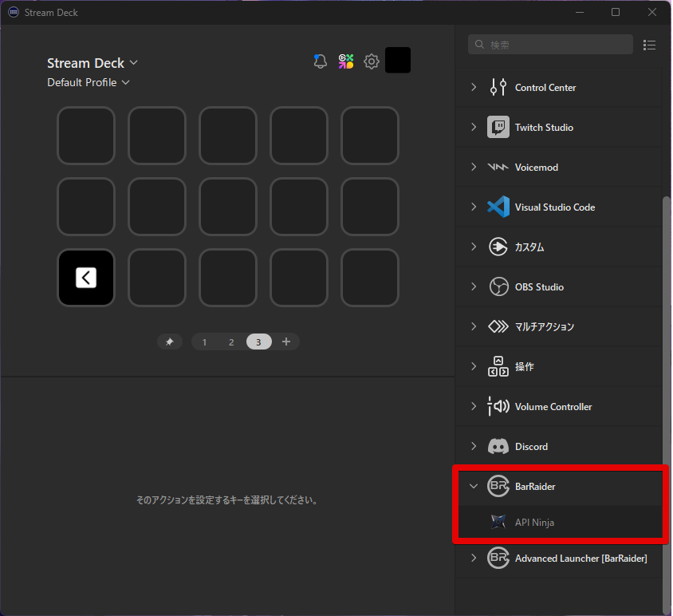Select the key right of back arrow

point(157,278)
